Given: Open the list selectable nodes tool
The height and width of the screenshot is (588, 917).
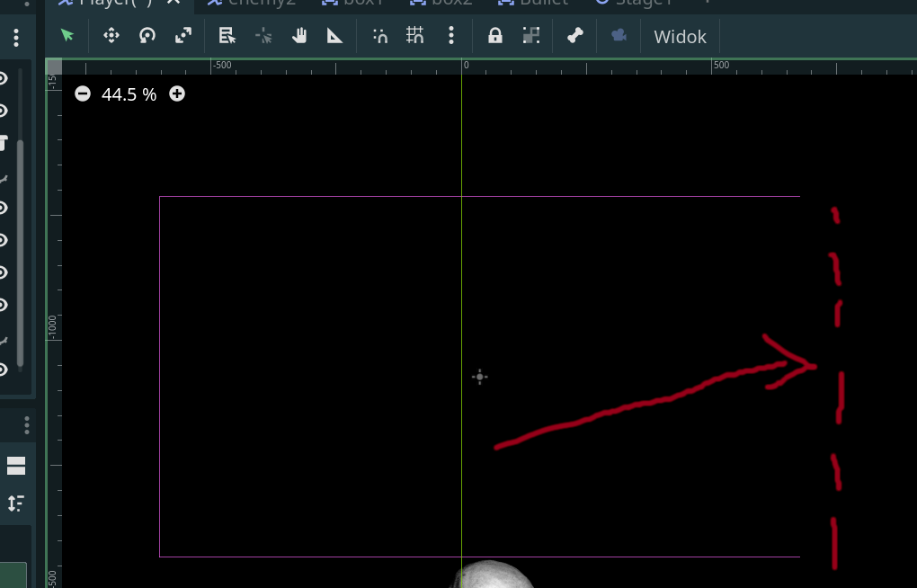Looking at the screenshot, I should point(227,36).
